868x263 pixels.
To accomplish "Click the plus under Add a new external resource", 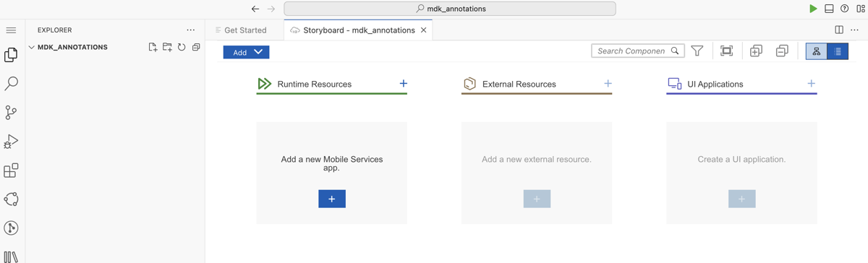I will click(537, 199).
